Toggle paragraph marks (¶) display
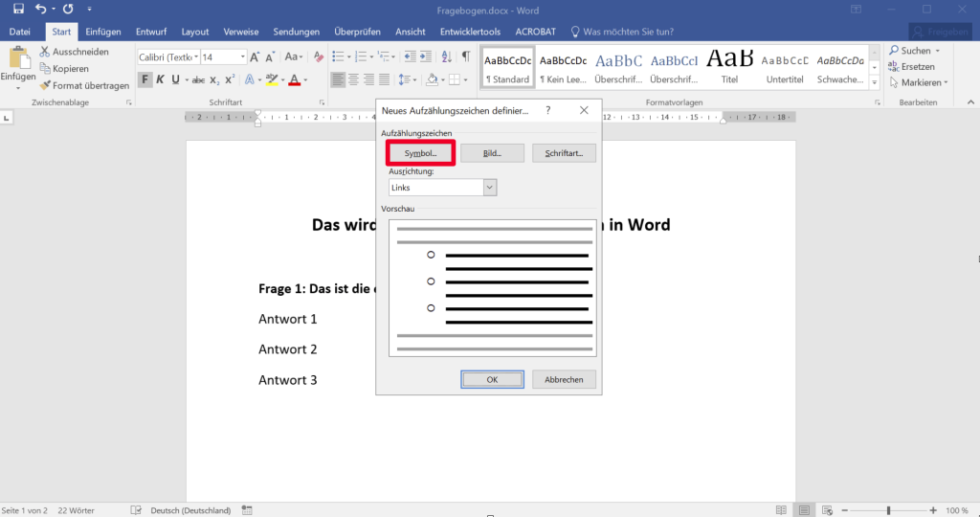This screenshot has height=517, width=980. click(x=466, y=56)
